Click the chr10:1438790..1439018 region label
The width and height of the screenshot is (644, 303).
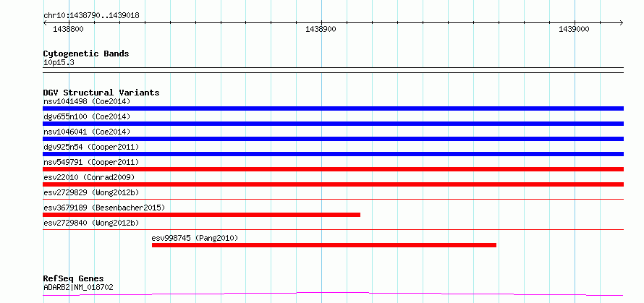pos(91,16)
